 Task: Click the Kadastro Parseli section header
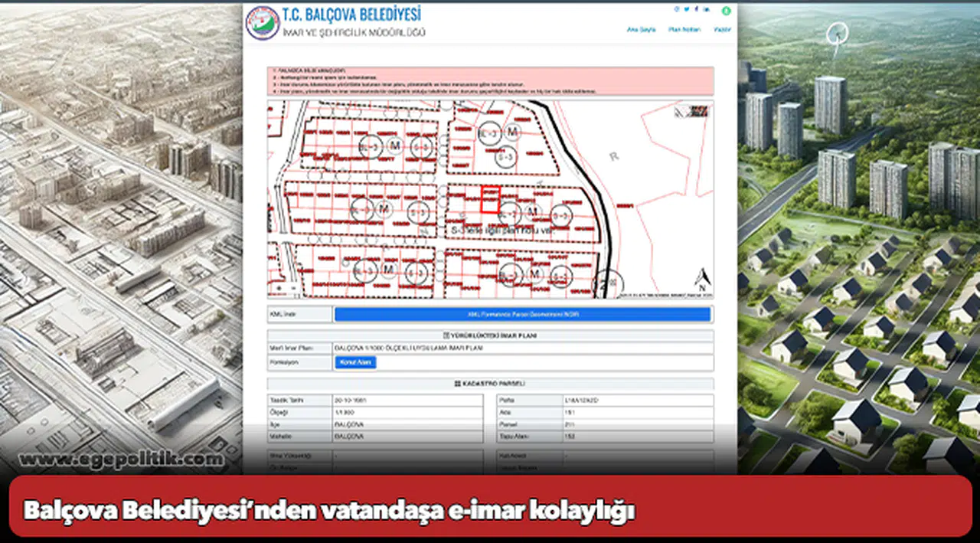point(490,383)
